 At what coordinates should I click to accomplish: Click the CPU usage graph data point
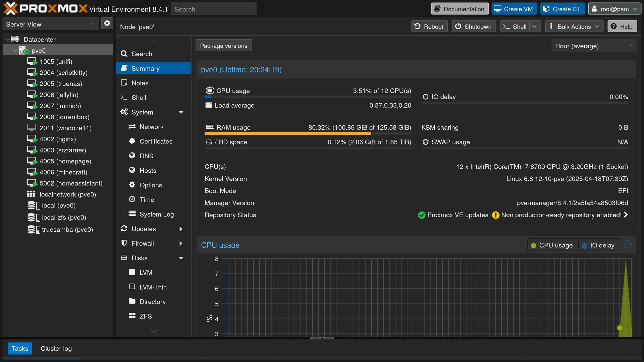click(620, 328)
